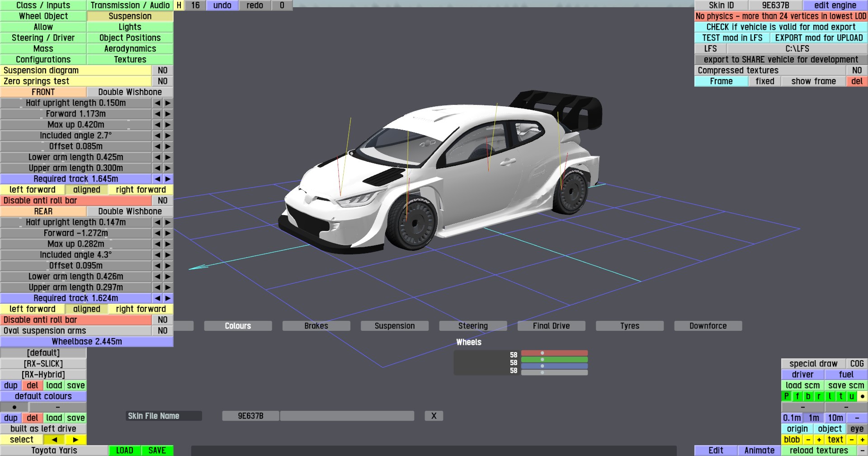Viewport: 868px width, 456px height.
Task: Open edit engine
Action: pyautogui.click(x=835, y=5)
